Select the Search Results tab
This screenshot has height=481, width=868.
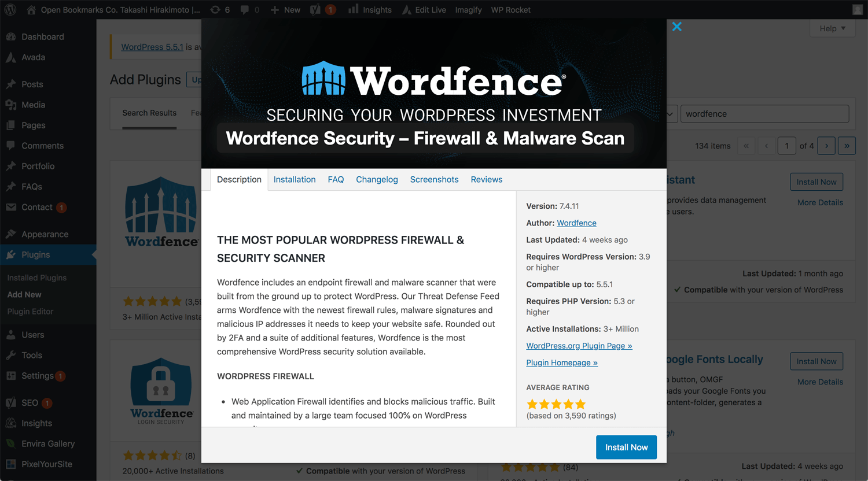pos(149,113)
